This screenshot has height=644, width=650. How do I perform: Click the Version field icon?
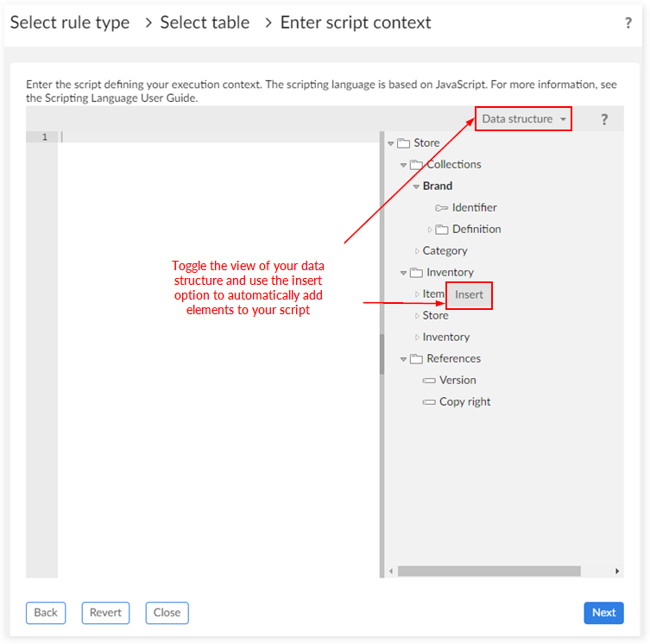(x=429, y=381)
